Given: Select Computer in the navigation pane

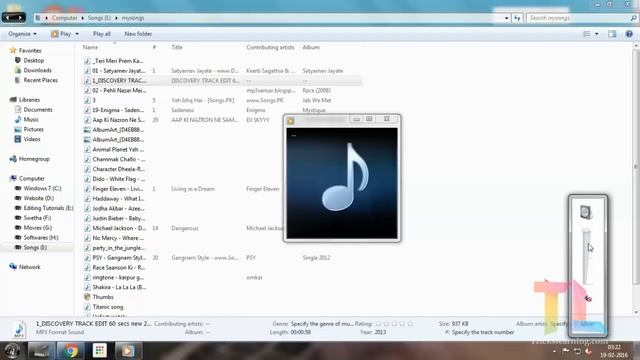Looking at the screenshot, I should [32, 178].
